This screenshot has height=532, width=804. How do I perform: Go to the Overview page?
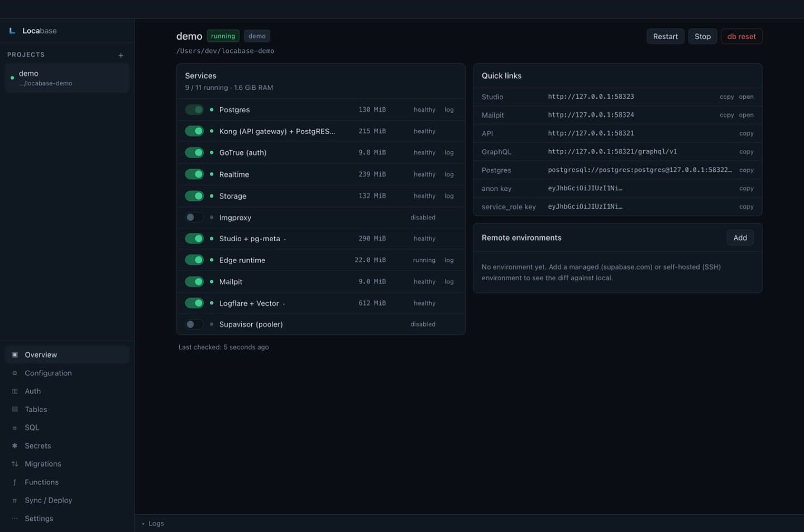click(67, 354)
